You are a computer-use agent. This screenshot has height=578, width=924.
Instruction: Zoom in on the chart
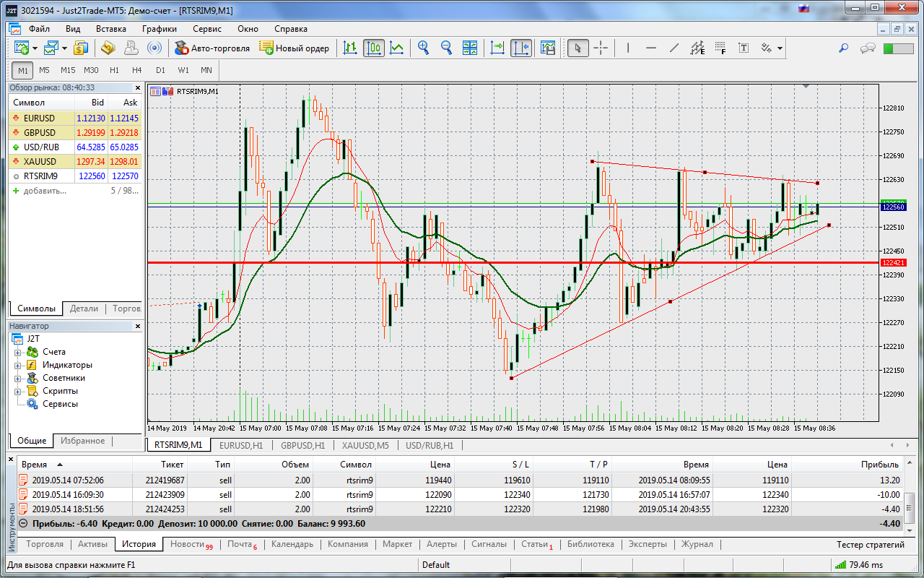pyautogui.click(x=424, y=48)
